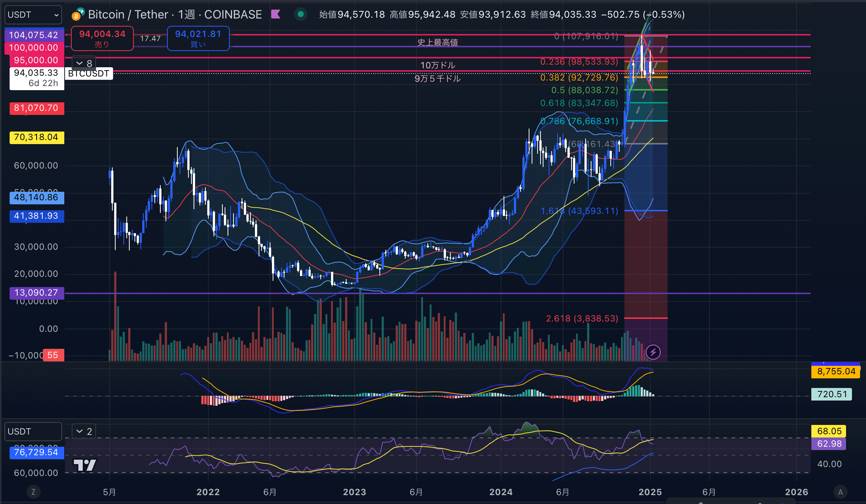Click the Bitcoin symbol logo icon
This screenshot has height=504, width=866.
click(x=78, y=14)
